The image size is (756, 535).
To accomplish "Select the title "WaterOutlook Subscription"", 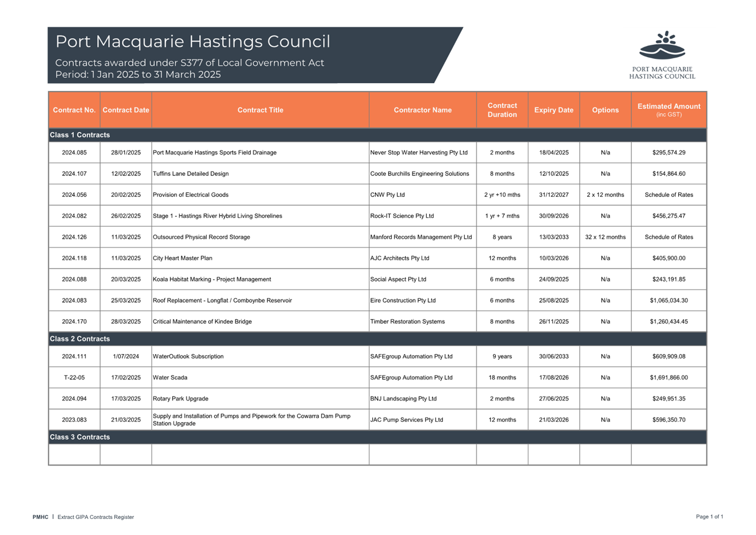I will click(x=188, y=357).
